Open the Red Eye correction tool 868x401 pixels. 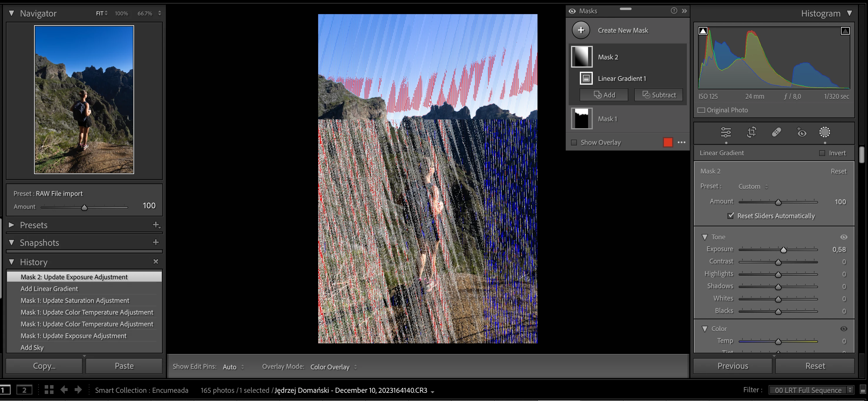[801, 132]
